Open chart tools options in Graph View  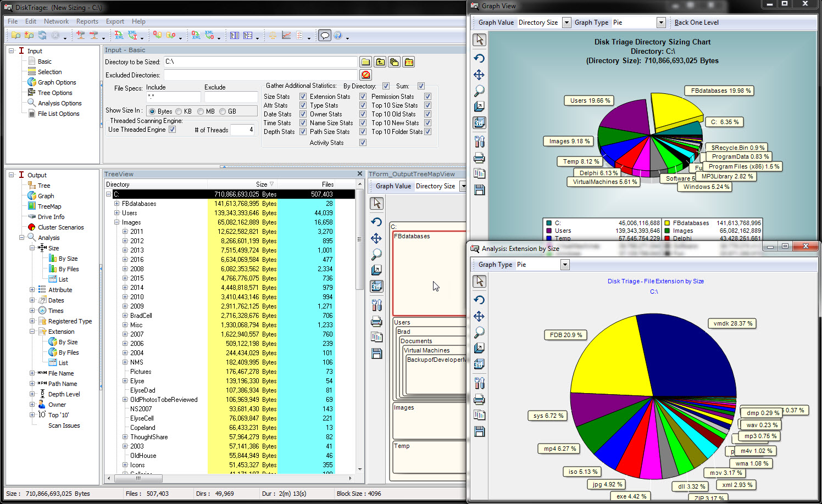[x=479, y=142]
